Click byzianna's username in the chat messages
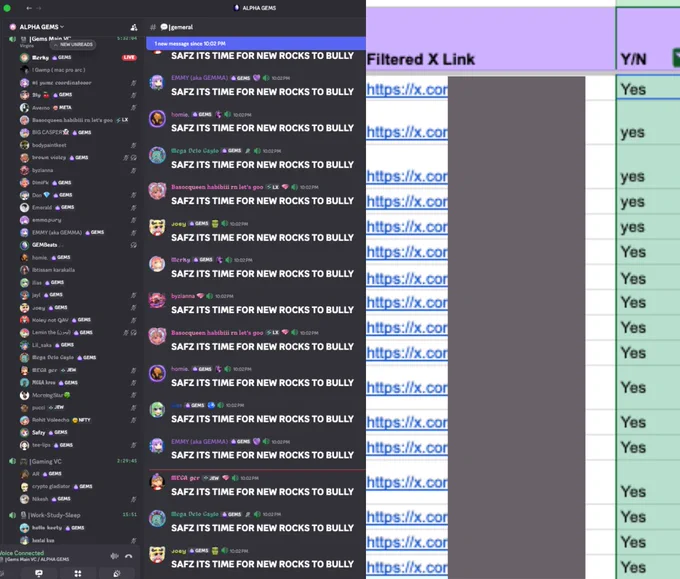This screenshot has height=579, width=680. pyautogui.click(x=183, y=296)
